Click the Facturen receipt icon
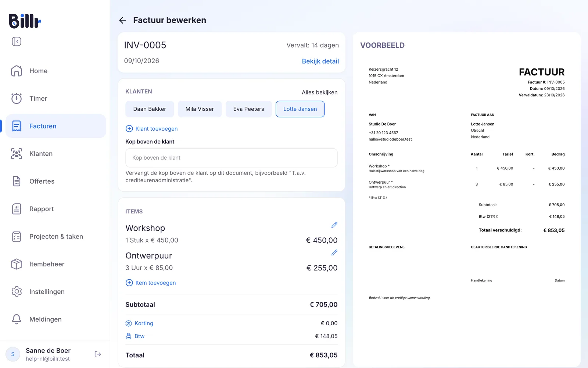 coord(17,126)
